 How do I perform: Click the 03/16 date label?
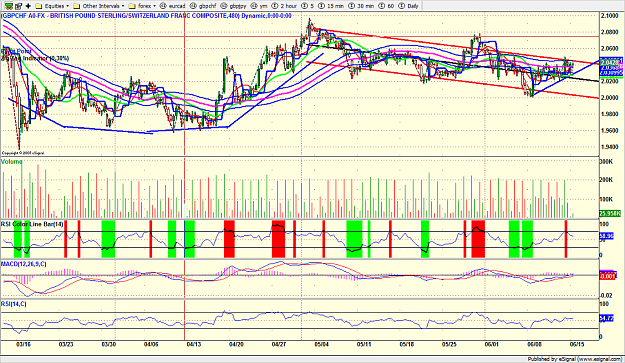pos(23,344)
